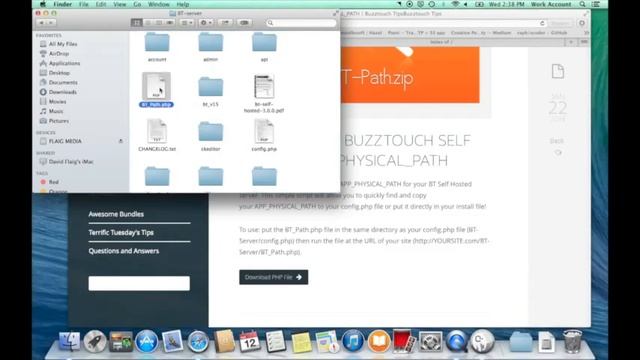Open the Finder menu

(x=62, y=4)
